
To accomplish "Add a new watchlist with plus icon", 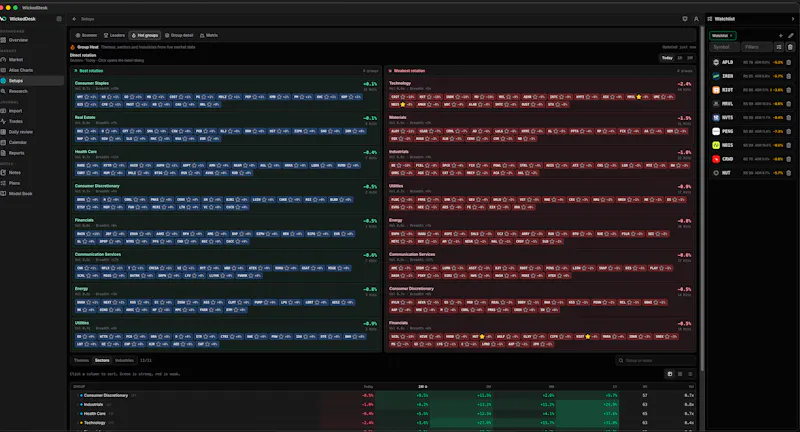I will coord(781,36).
